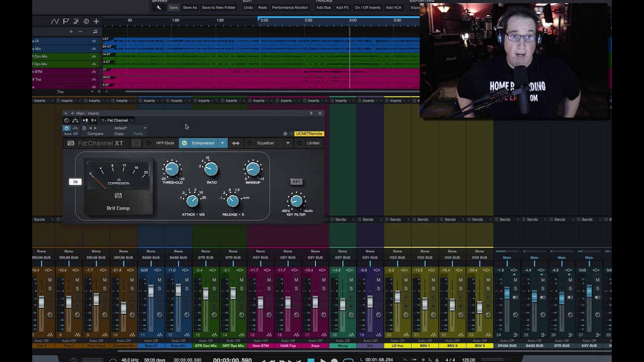Toggle the plugin bypass power button
The image size is (644, 362).
pos(66,128)
